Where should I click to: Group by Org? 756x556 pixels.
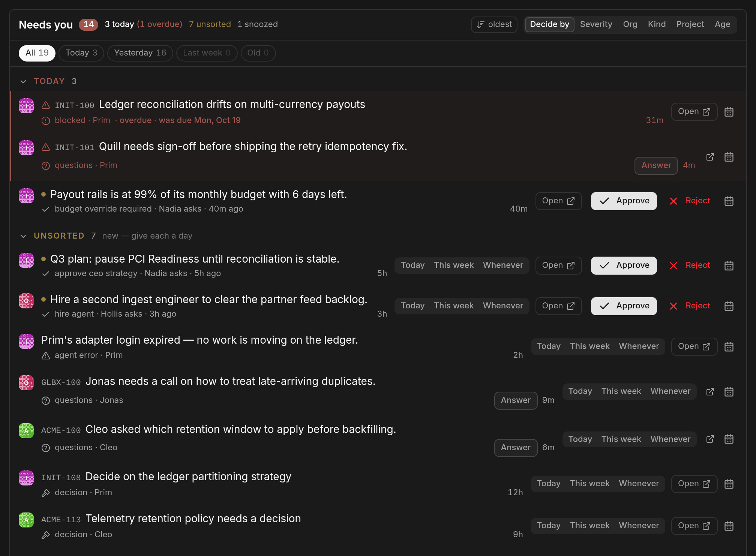tap(630, 24)
